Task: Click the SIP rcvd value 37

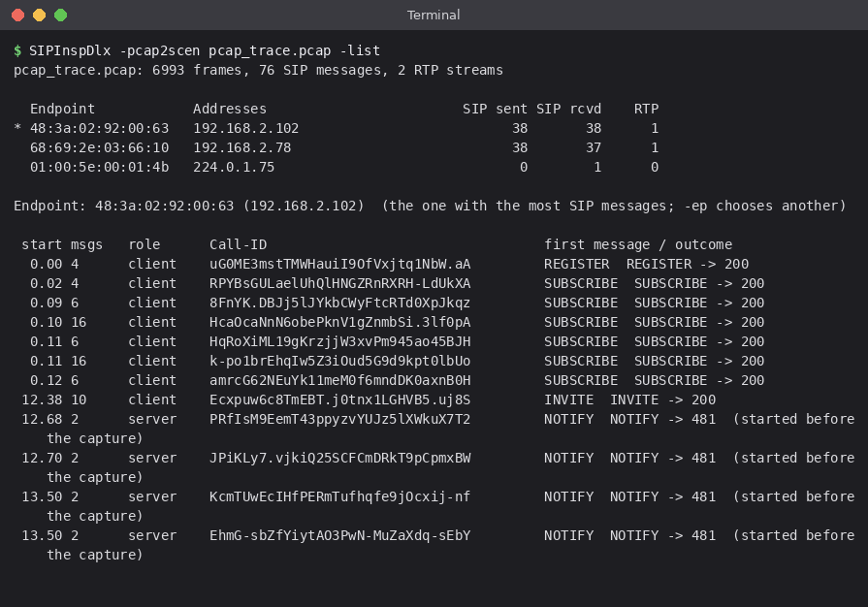Action: point(594,147)
